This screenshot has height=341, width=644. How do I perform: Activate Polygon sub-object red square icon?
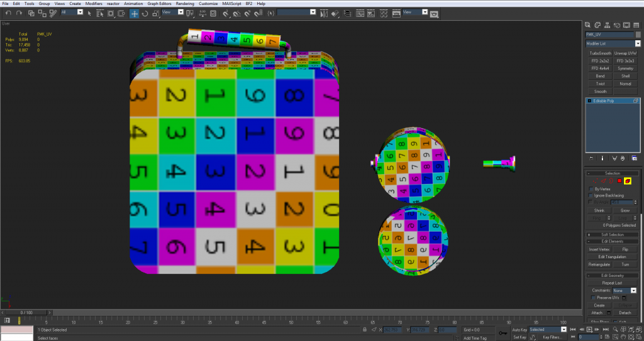(x=619, y=181)
